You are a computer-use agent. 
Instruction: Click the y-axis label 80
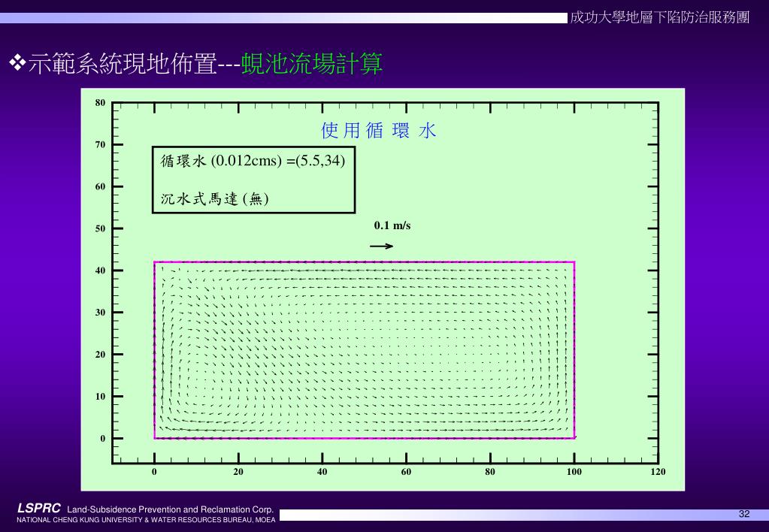click(101, 102)
